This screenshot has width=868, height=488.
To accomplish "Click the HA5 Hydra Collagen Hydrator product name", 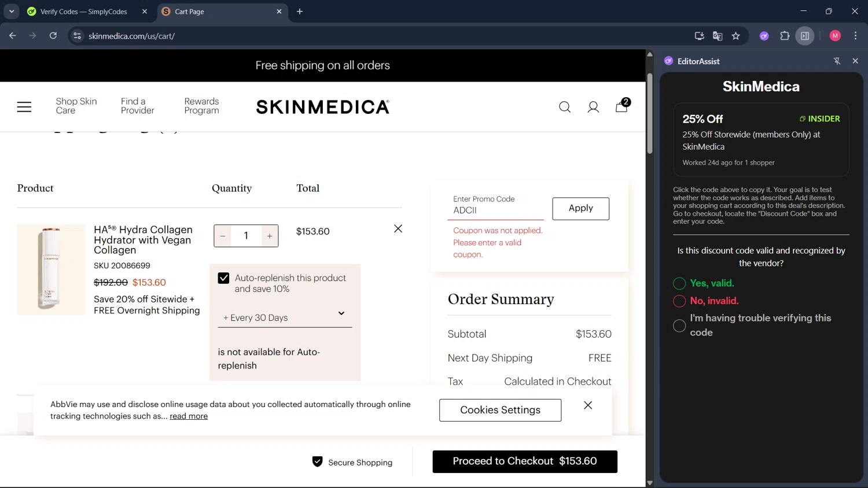I will pos(144,239).
